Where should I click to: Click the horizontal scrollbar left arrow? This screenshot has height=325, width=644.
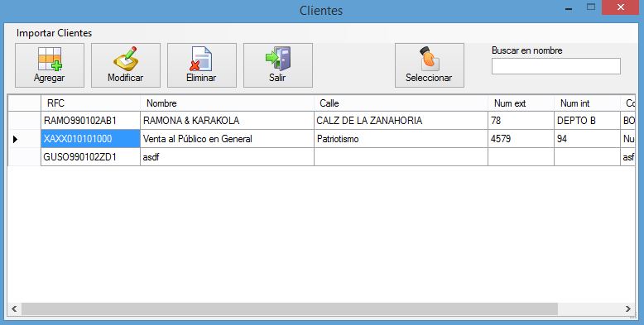pyautogui.click(x=14, y=309)
